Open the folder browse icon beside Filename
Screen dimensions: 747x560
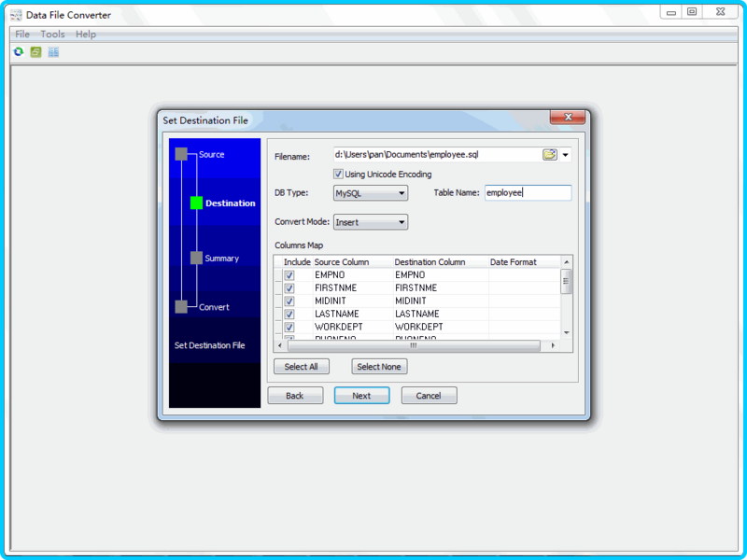pyautogui.click(x=549, y=155)
